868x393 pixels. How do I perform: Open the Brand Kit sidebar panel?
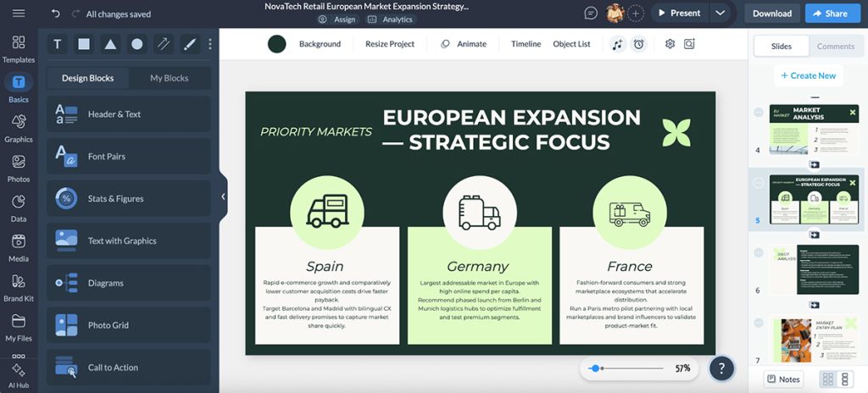pos(19,288)
